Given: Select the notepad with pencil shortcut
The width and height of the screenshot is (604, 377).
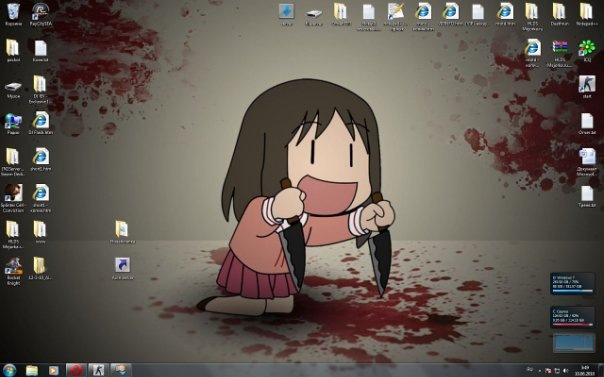Looking at the screenshot, I should [x=396, y=16].
